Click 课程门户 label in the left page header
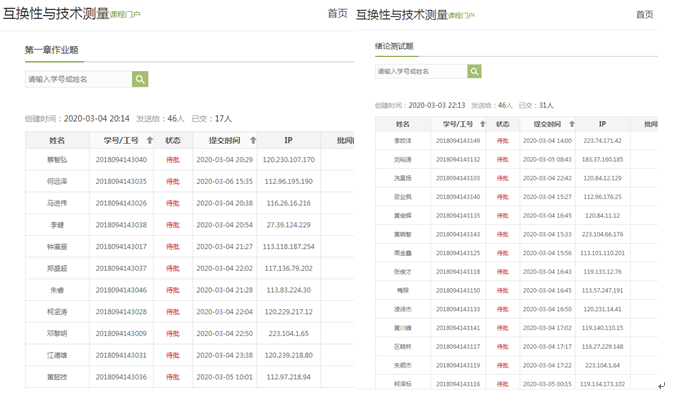674x396 pixels. tap(125, 15)
